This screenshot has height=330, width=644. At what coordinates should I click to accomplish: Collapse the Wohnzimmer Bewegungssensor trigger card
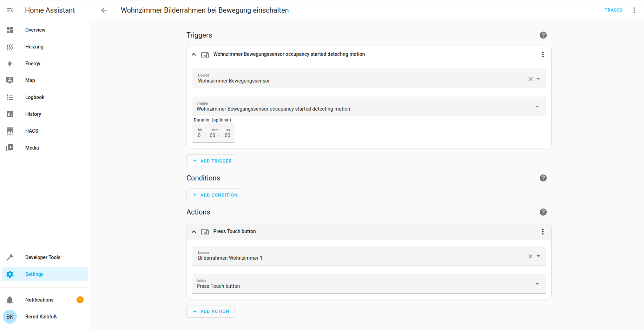194,54
